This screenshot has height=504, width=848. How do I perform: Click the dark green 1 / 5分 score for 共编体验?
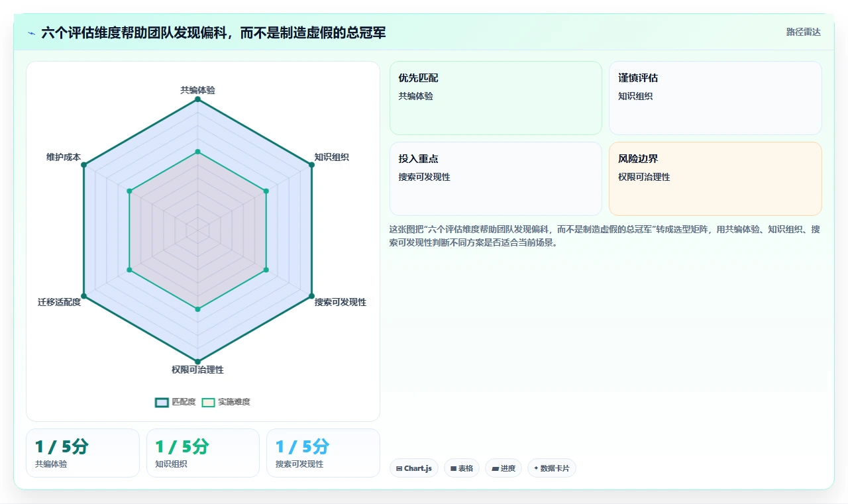point(61,447)
